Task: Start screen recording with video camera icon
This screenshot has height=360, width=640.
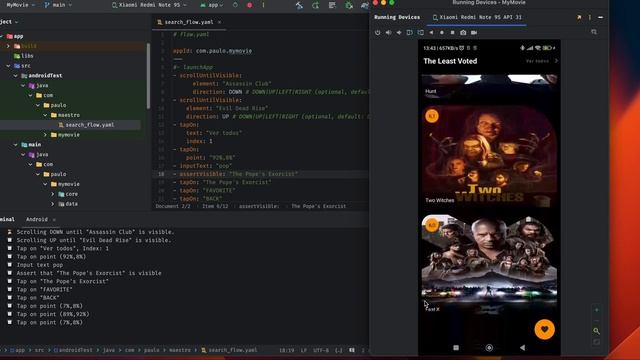Action: click(474, 32)
